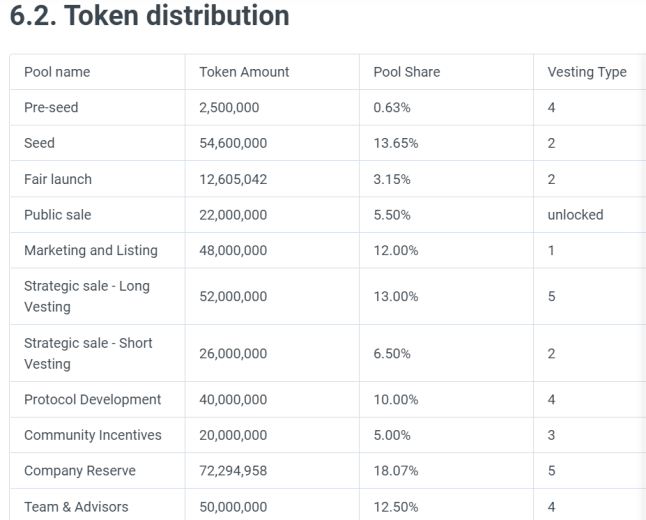Select the 'Pool name' column header
Image resolution: width=646 pixels, height=520 pixels.
point(57,72)
